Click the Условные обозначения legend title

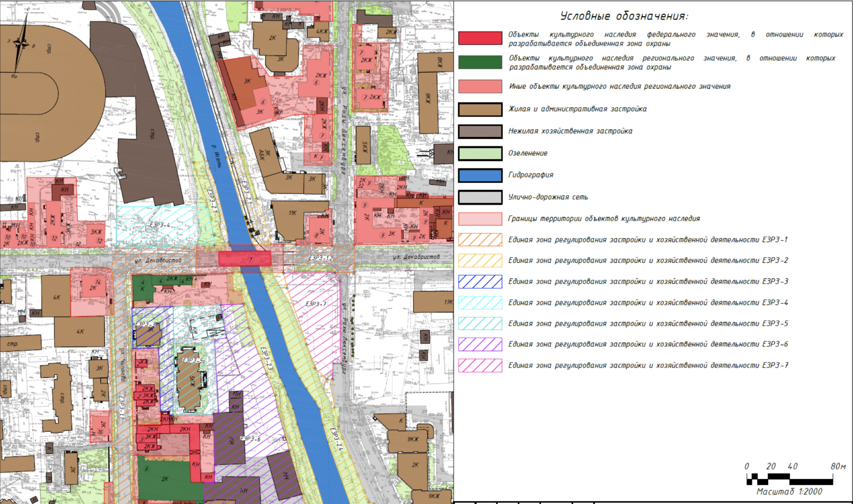coord(624,16)
